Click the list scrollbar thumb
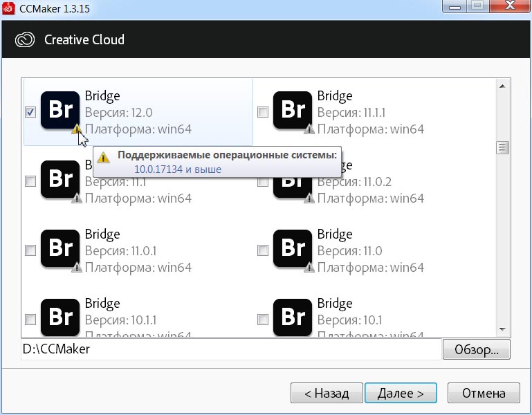Image resolution: width=532 pixels, height=415 pixels. tap(502, 147)
